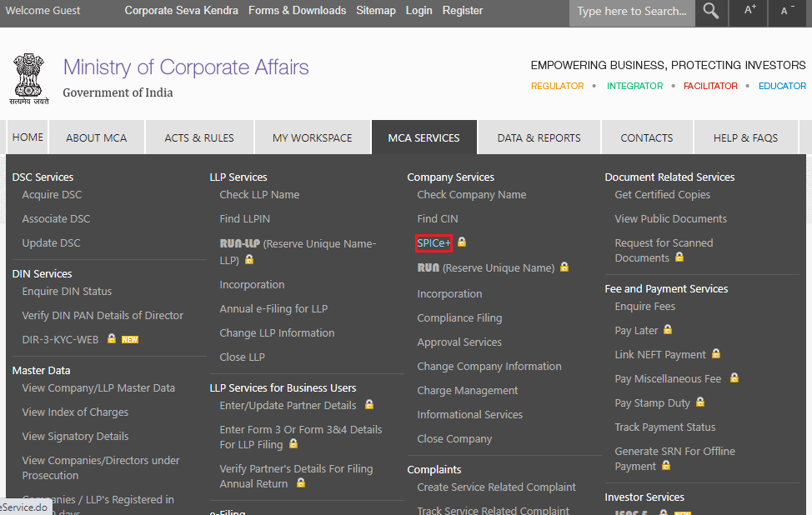The width and height of the screenshot is (812, 515).
Task: Decrease font size with A- button
Action: coord(787,10)
